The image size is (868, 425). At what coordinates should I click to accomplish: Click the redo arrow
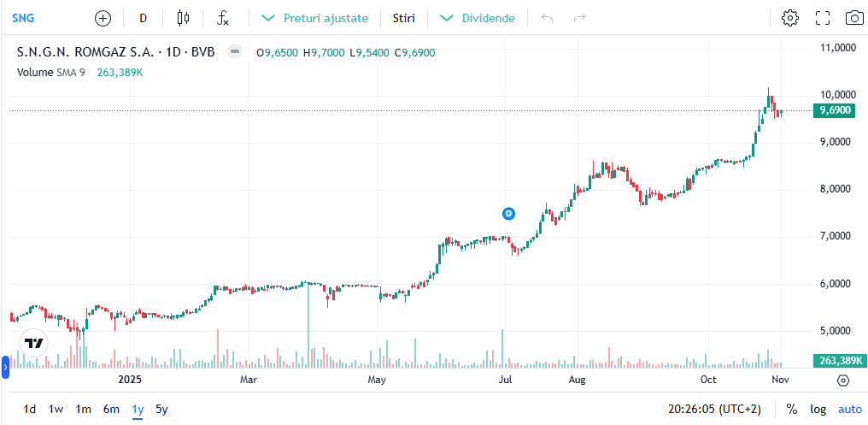(580, 18)
